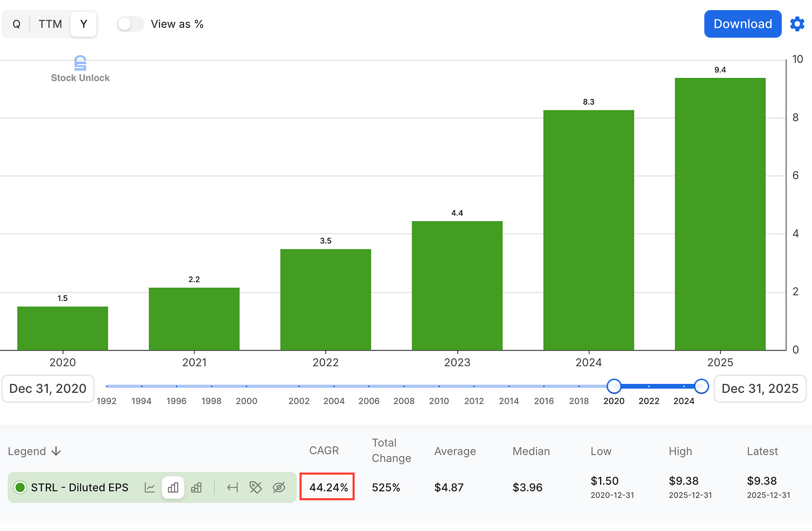Open chart settings with the gear icon
Image resolution: width=812 pixels, height=531 pixels.
pos(797,23)
